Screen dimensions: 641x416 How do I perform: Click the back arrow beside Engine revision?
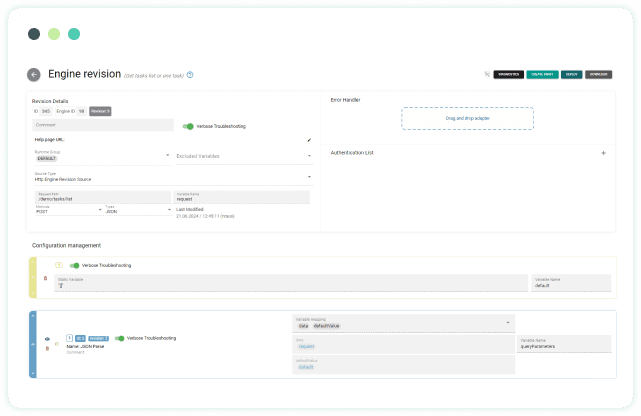pyautogui.click(x=33, y=74)
